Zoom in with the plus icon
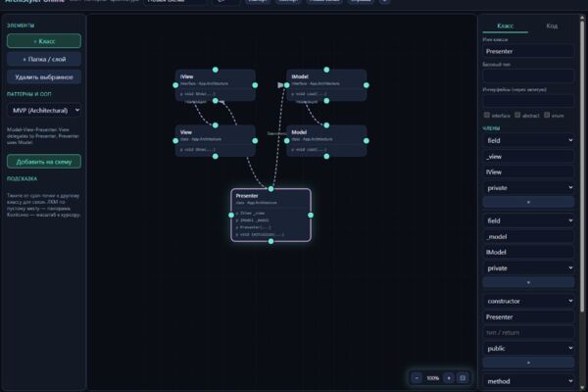The width and height of the screenshot is (588, 392). tap(449, 378)
